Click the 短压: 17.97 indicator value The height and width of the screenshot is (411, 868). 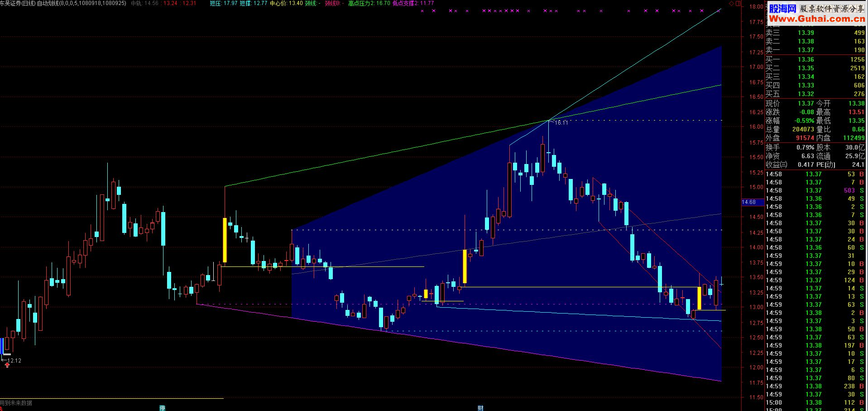(x=224, y=3)
